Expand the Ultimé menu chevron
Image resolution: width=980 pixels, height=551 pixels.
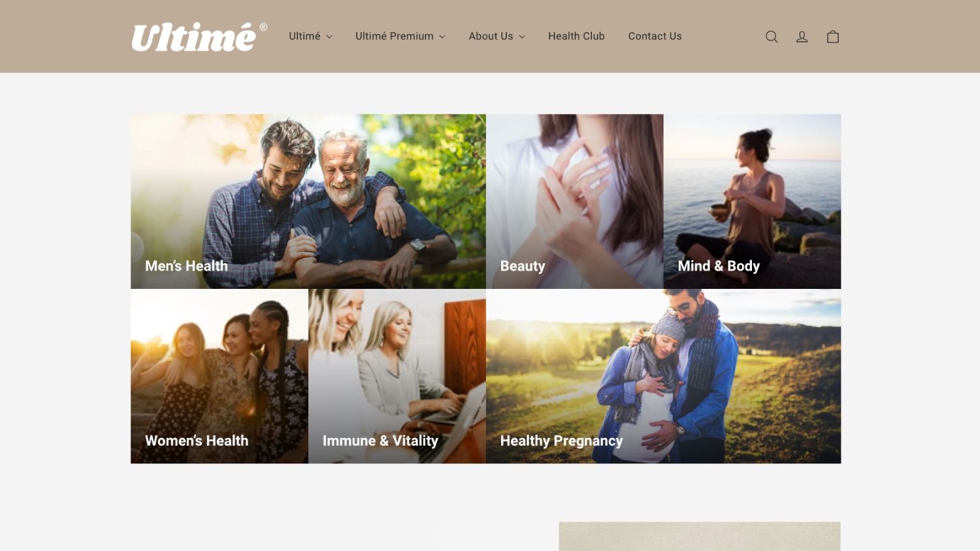click(x=329, y=37)
